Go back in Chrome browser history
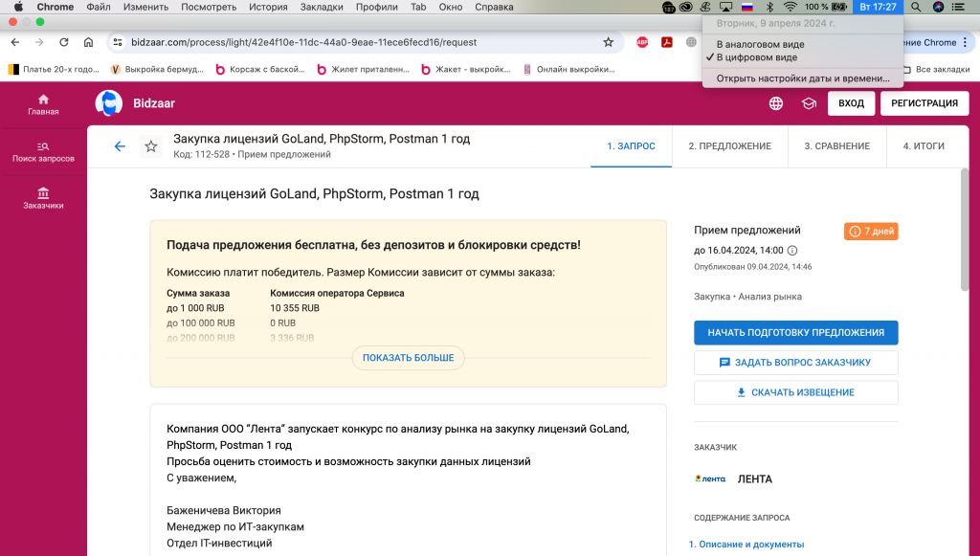This screenshot has height=556, width=980. 15,42
